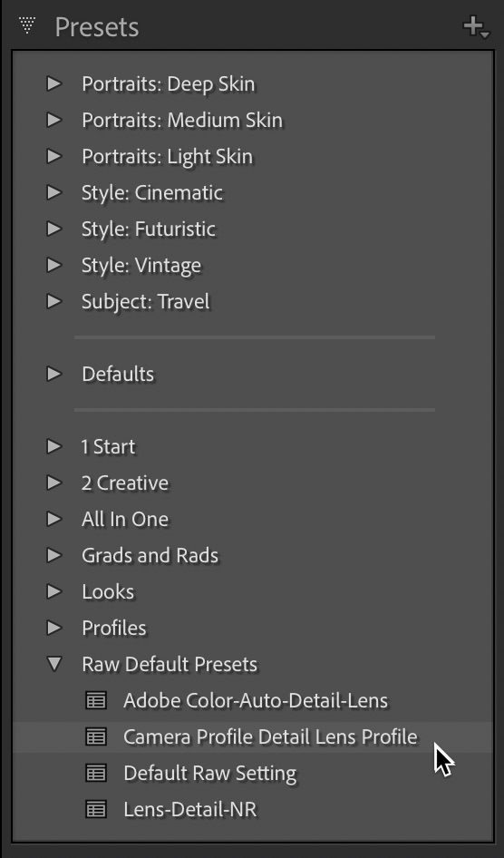Image resolution: width=504 pixels, height=858 pixels.
Task: Click the preset icon beside Lens-Detail-NR
Action: point(96,809)
